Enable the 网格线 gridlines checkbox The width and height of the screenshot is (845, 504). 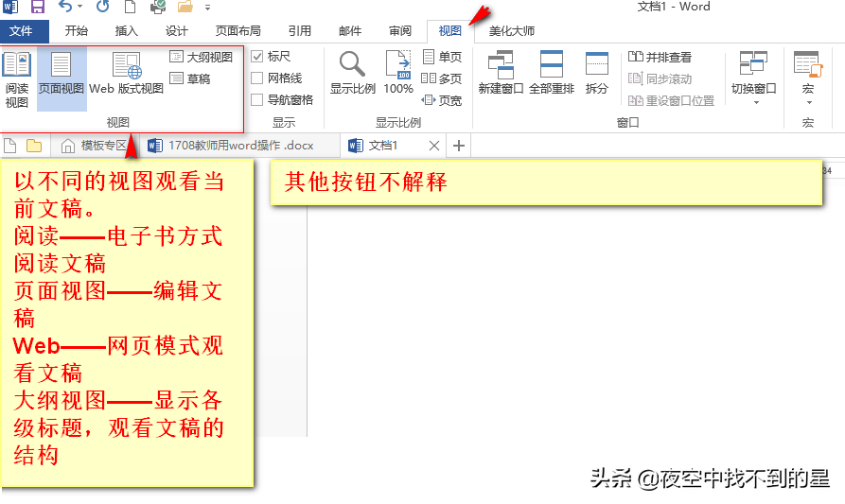click(257, 78)
